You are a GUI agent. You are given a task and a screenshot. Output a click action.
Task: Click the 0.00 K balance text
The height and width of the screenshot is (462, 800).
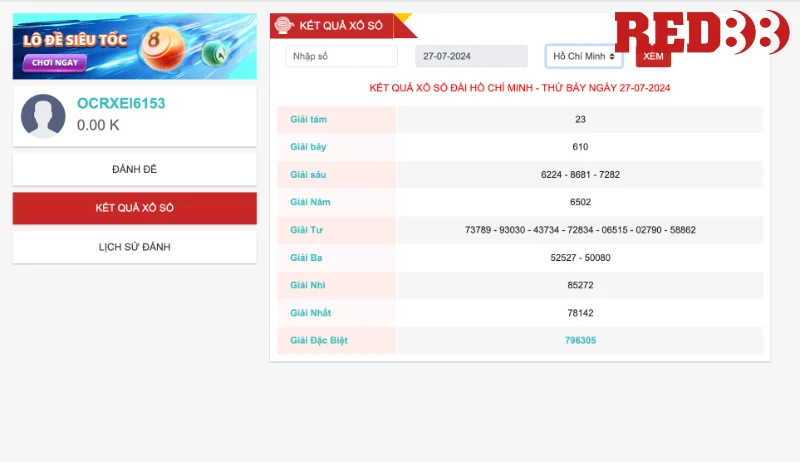click(x=98, y=126)
